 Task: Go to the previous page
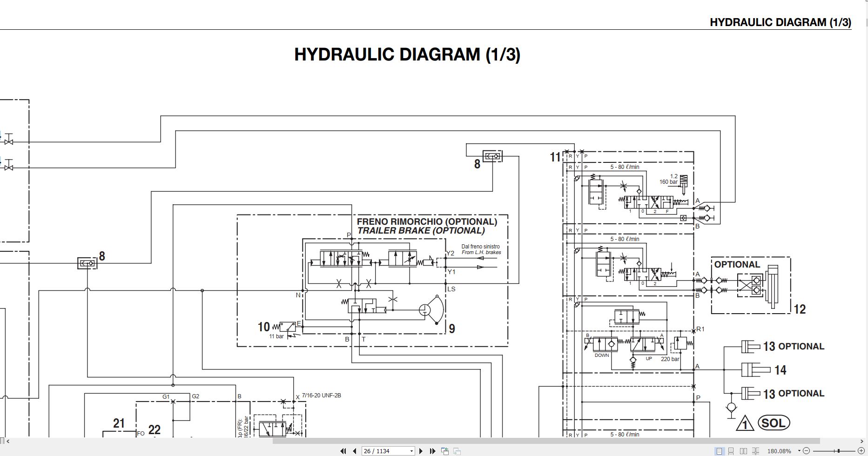(x=355, y=451)
